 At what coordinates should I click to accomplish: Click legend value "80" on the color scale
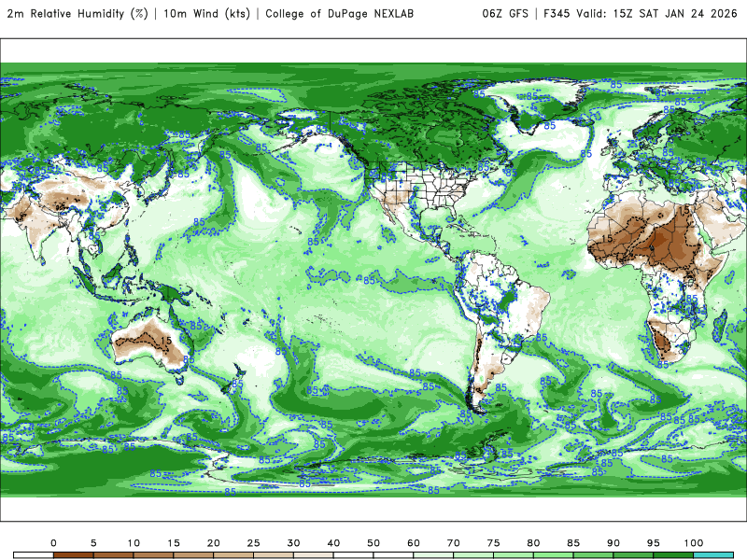(533, 543)
